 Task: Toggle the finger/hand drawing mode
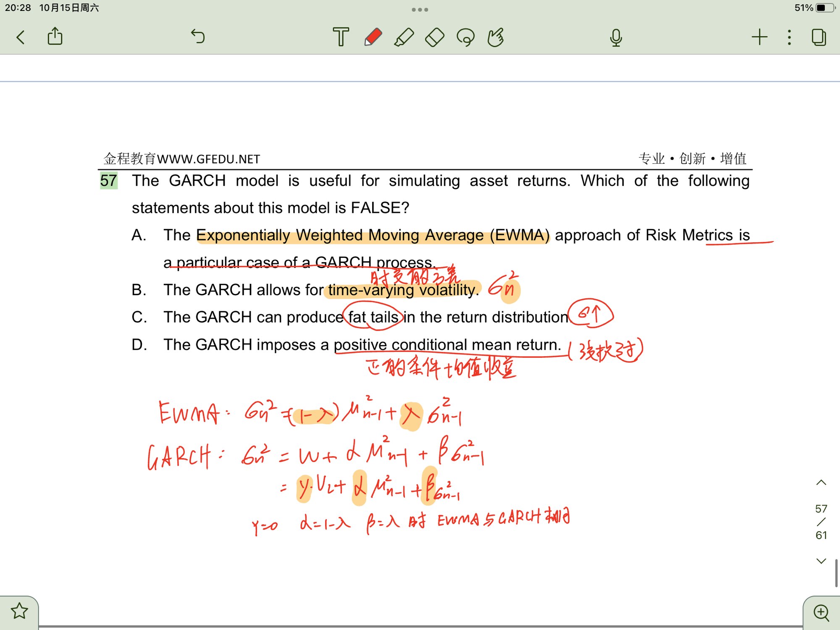click(496, 37)
